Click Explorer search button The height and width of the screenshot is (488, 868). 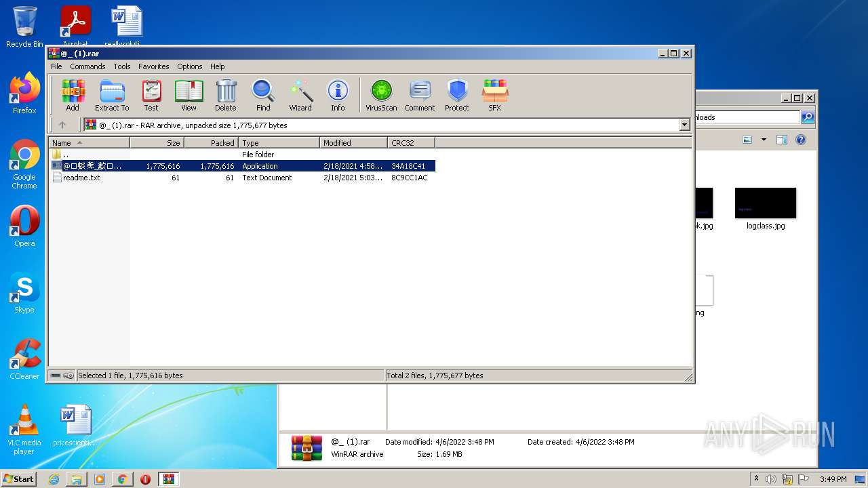pyautogui.click(x=807, y=117)
